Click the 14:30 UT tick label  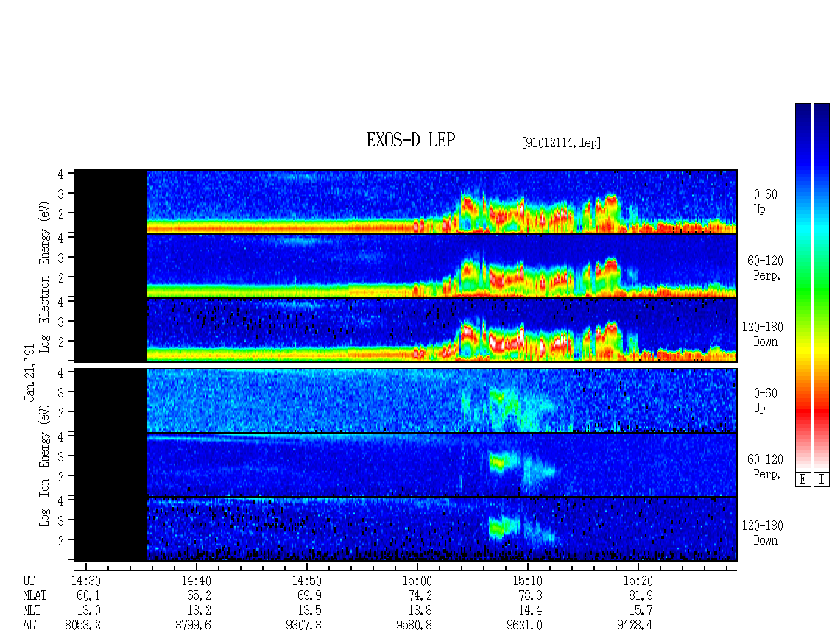[x=86, y=581]
